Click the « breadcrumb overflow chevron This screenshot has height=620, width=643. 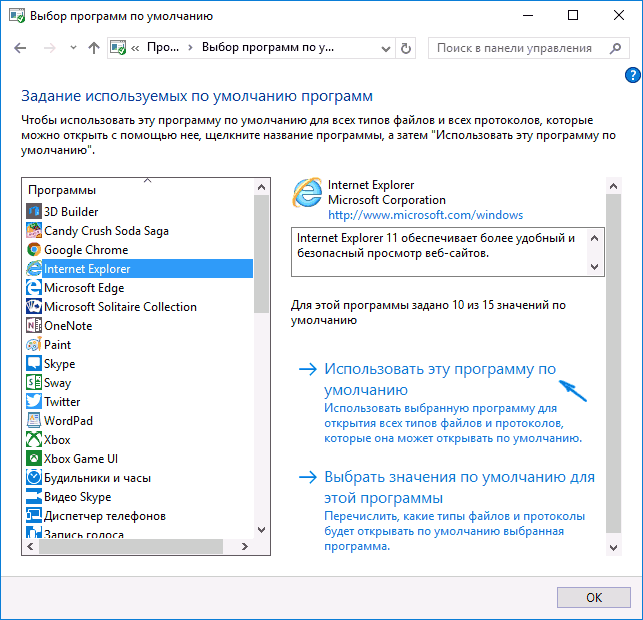click(135, 48)
